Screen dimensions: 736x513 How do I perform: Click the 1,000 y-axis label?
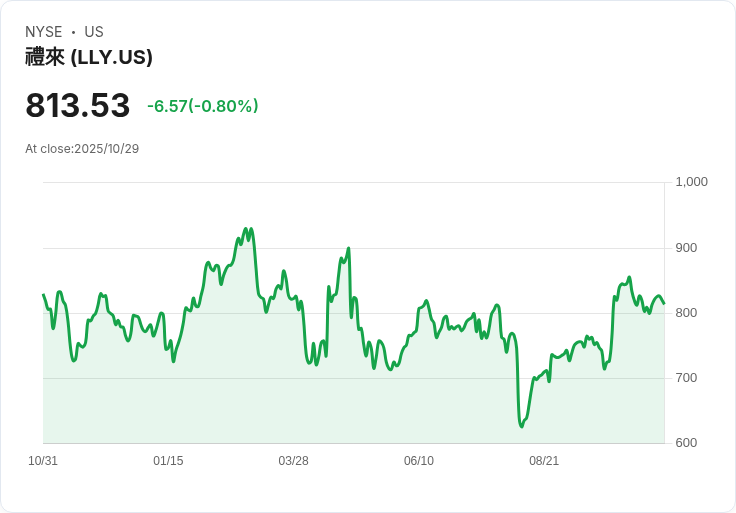[x=691, y=182]
